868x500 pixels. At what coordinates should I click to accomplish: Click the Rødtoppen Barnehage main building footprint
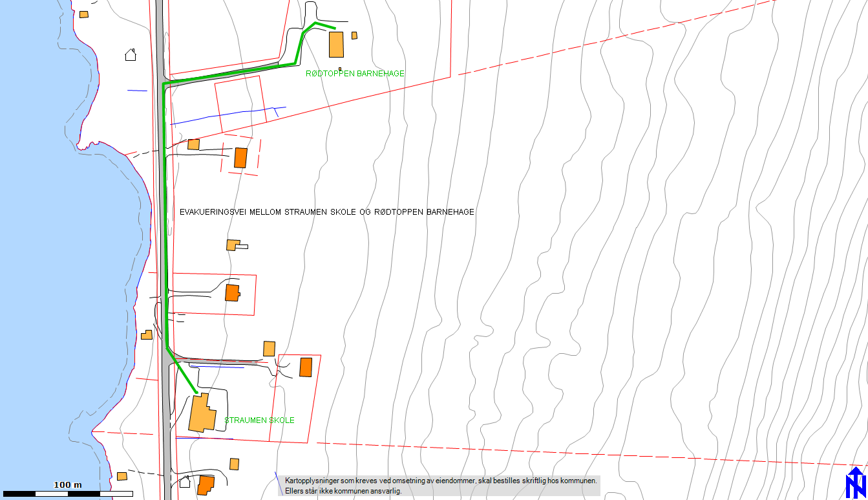336,44
